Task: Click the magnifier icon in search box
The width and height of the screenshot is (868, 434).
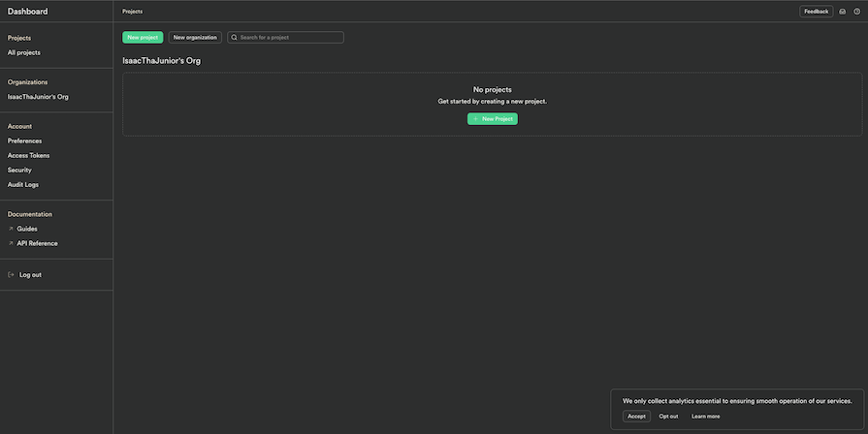Action: (x=234, y=38)
